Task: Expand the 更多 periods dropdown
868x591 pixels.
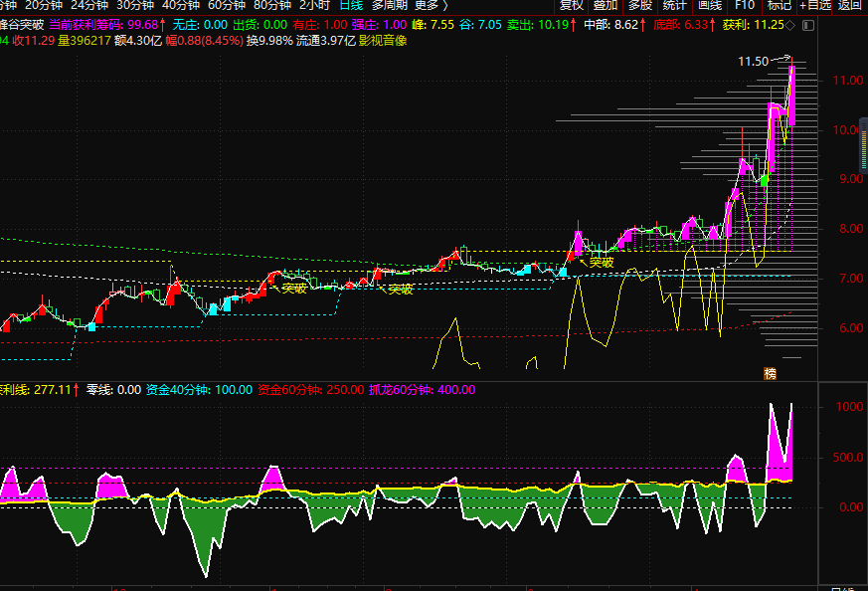Action: point(431,5)
